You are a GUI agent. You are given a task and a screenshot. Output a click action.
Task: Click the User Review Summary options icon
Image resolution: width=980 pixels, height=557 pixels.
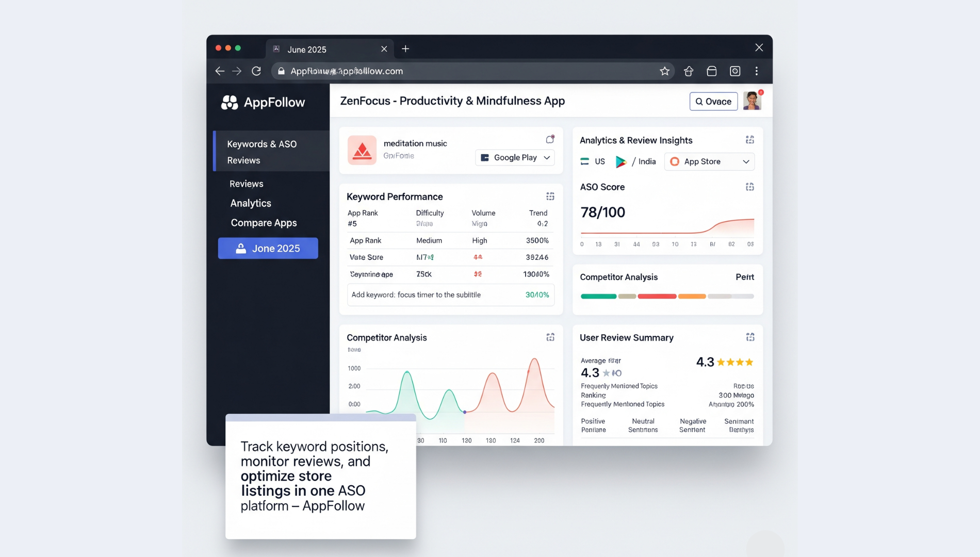coord(750,337)
